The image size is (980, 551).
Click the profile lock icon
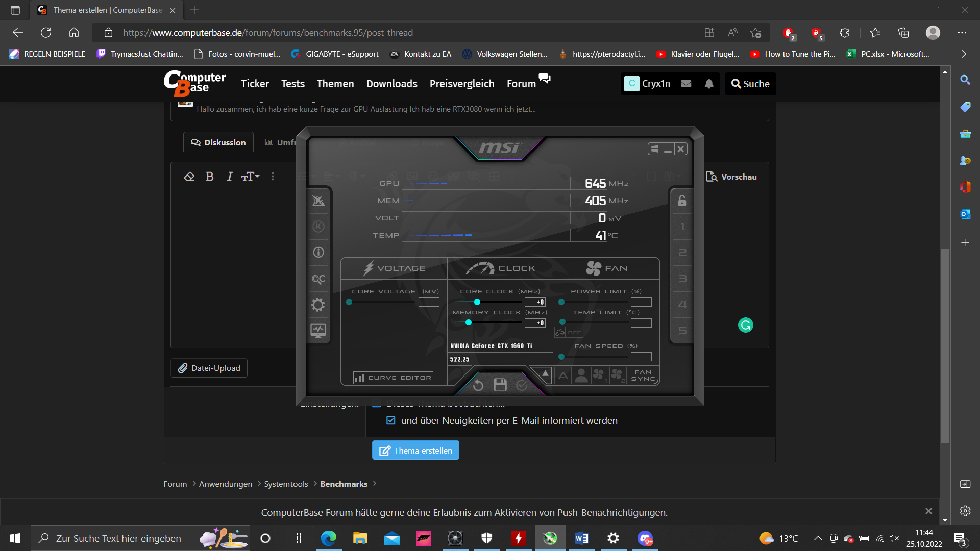[682, 201]
